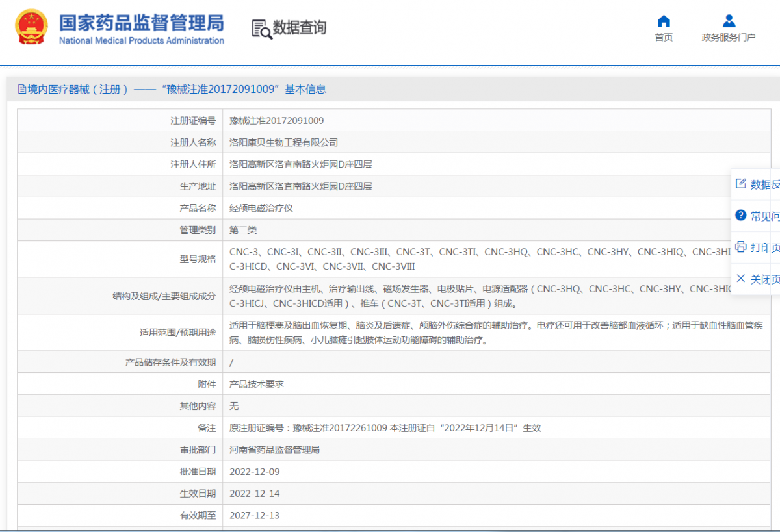Click the 生产地址 address value
The height and width of the screenshot is (532, 780).
tap(301, 186)
